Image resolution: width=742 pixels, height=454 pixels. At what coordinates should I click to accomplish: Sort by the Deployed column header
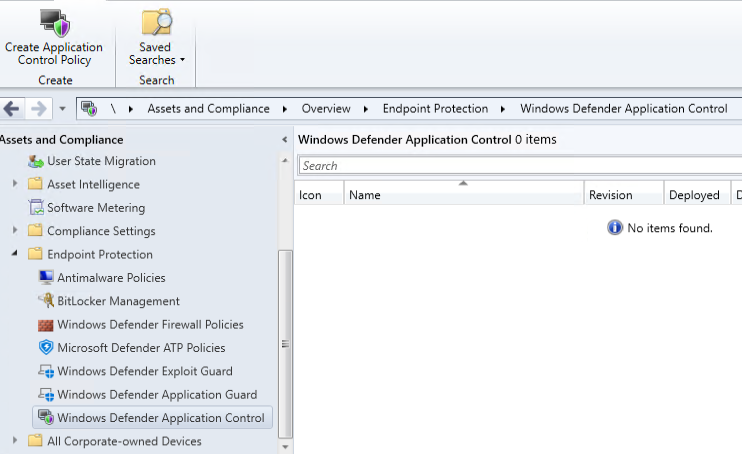(x=697, y=195)
